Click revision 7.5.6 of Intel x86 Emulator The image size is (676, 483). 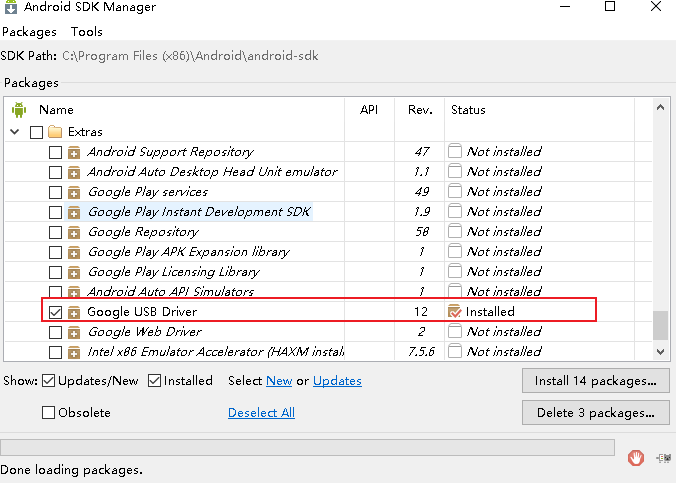[x=421, y=352]
